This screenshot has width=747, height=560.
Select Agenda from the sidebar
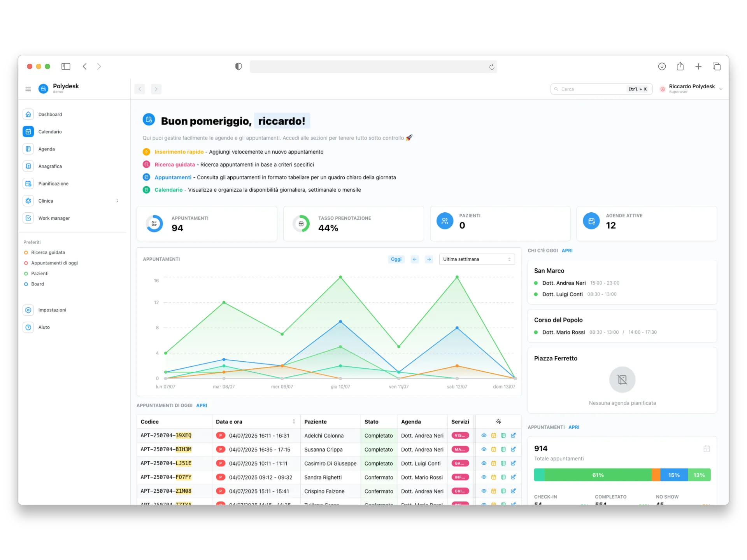[47, 149]
